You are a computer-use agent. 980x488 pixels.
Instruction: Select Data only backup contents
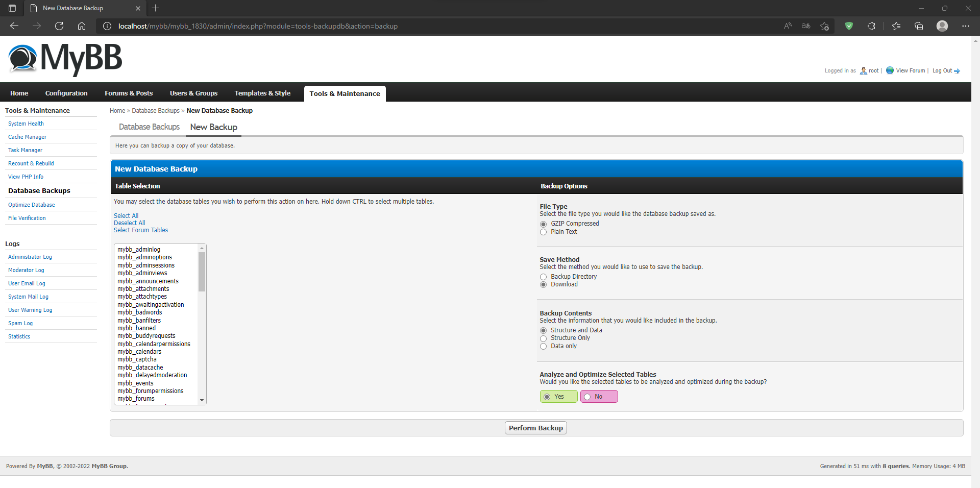(543, 347)
